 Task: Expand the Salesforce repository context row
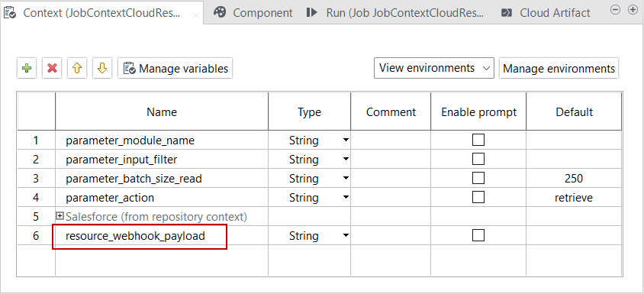coord(60,216)
